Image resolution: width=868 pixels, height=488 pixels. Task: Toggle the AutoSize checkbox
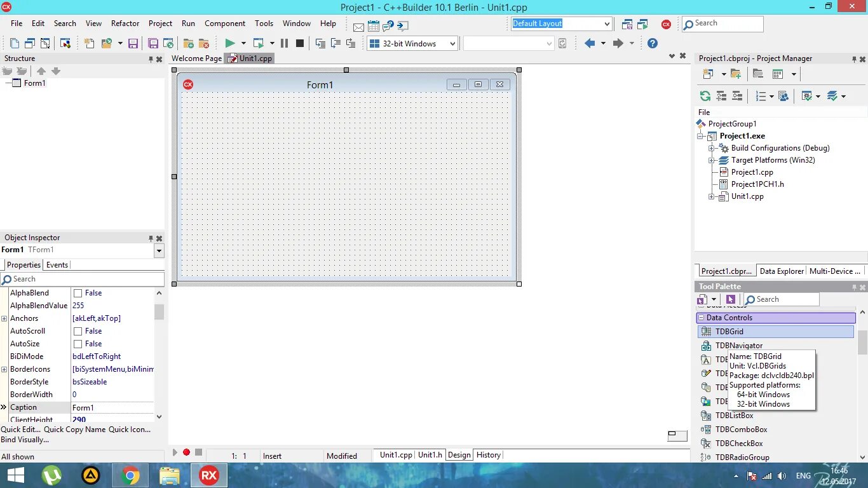coord(78,344)
